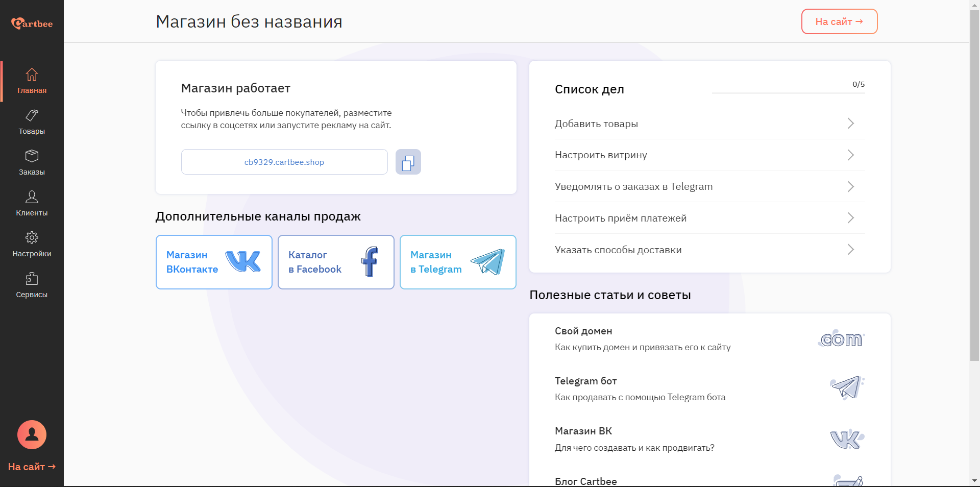Viewport: 980px width, 487px height.
Task: Click the Facebook logo in the catalog card
Action: 370,262
